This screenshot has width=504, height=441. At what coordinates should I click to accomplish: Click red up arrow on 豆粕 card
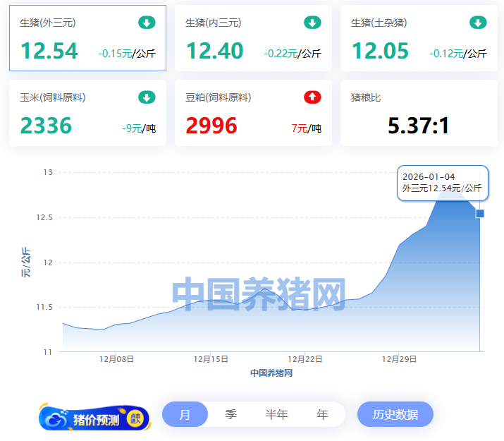coord(312,97)
